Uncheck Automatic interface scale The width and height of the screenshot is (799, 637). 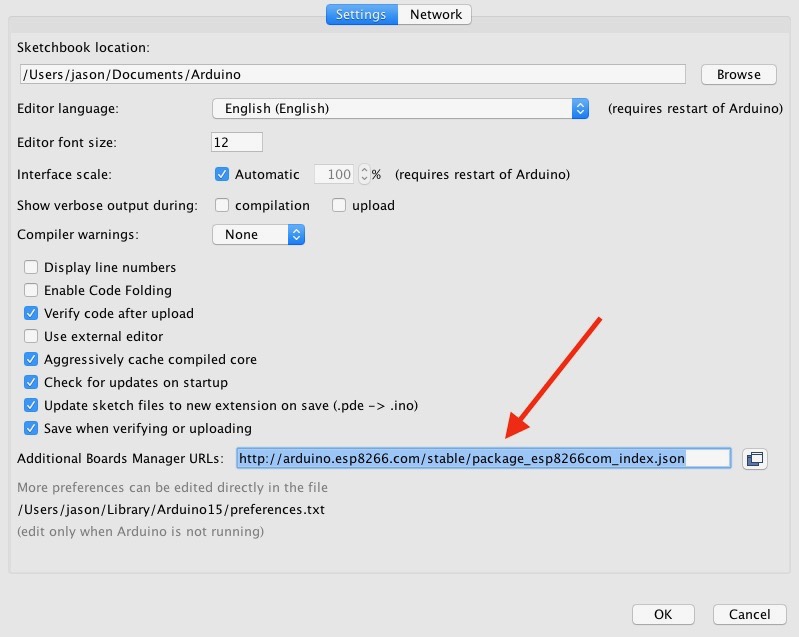222,174
